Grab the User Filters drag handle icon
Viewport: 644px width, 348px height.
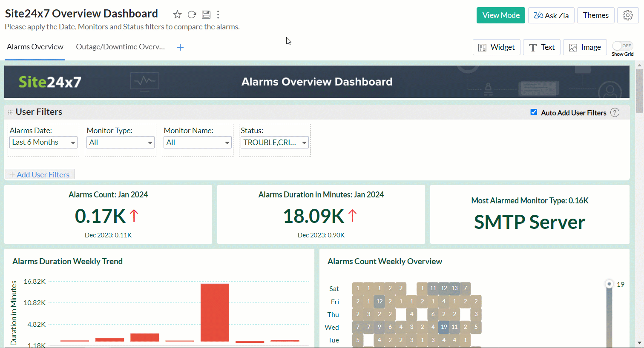click(10, 112)
